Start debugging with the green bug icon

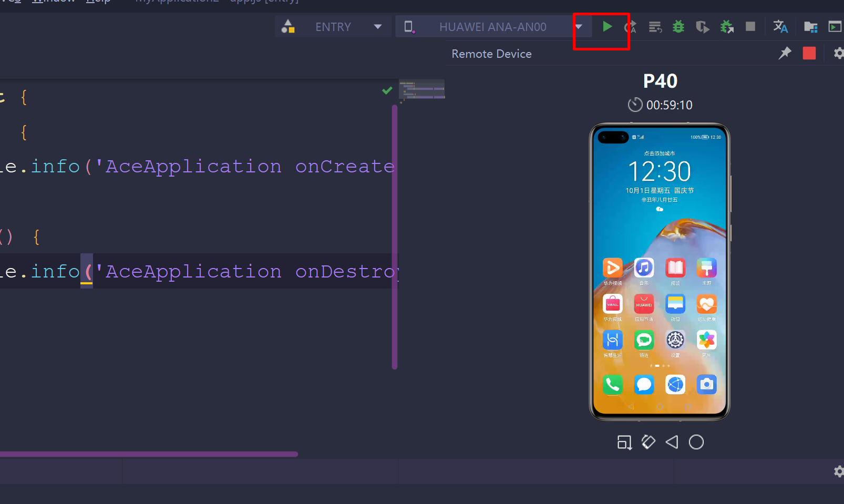tap(678, 27)
